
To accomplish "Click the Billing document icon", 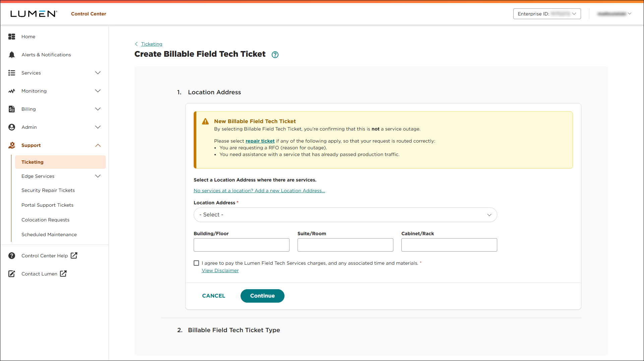I will point(12,109).
